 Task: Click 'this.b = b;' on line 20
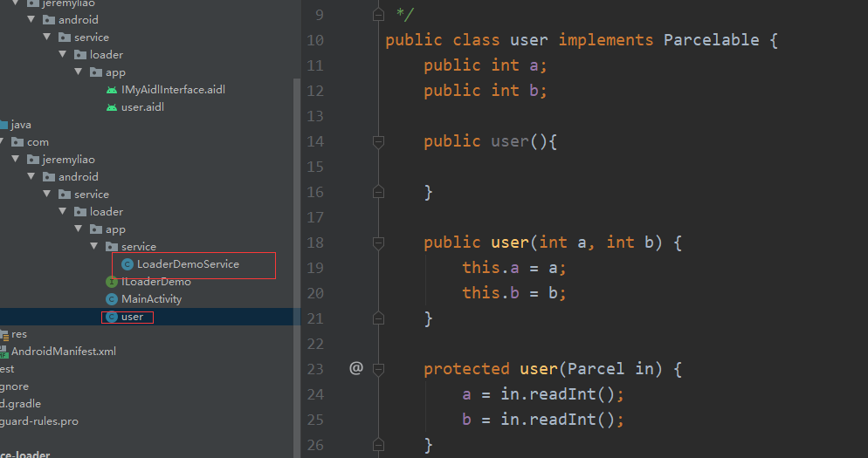514,292
